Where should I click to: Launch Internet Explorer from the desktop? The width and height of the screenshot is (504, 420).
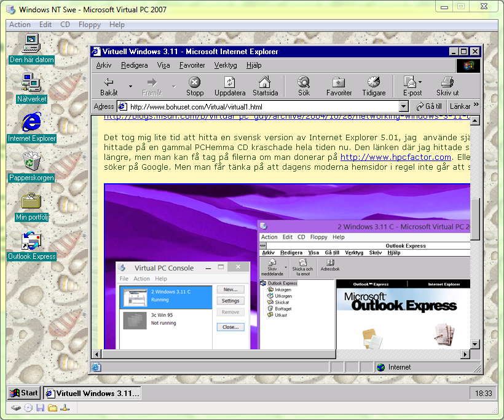[31, 127]
